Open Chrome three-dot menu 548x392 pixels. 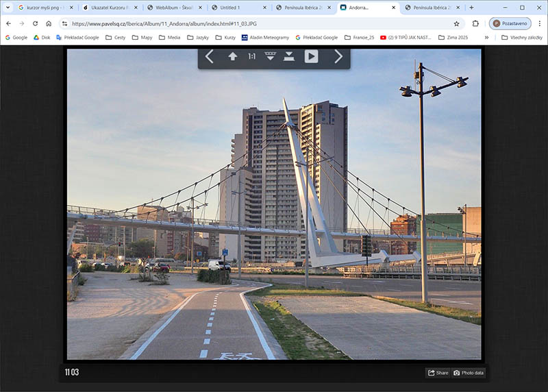point(539,23)
